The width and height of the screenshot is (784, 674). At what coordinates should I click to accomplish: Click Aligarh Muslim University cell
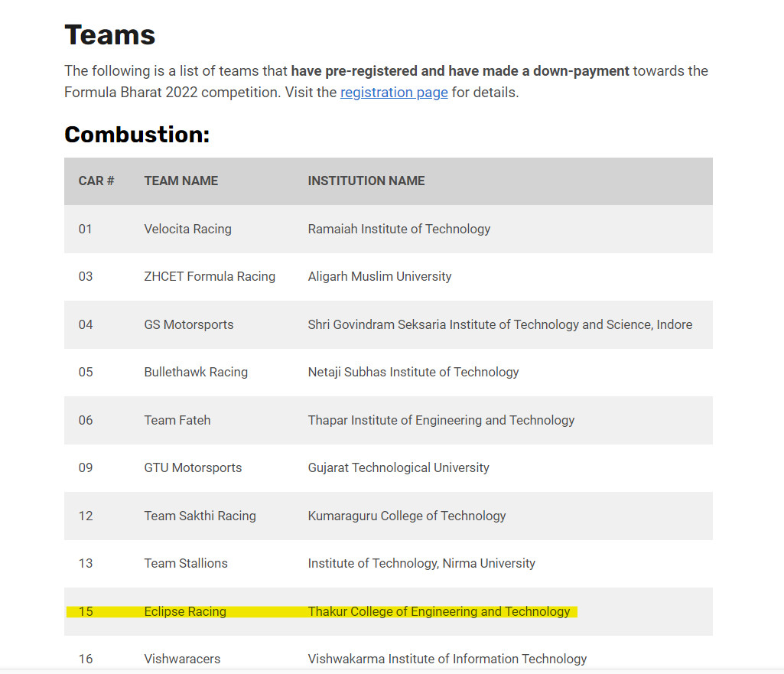click(x=379, y=276)
